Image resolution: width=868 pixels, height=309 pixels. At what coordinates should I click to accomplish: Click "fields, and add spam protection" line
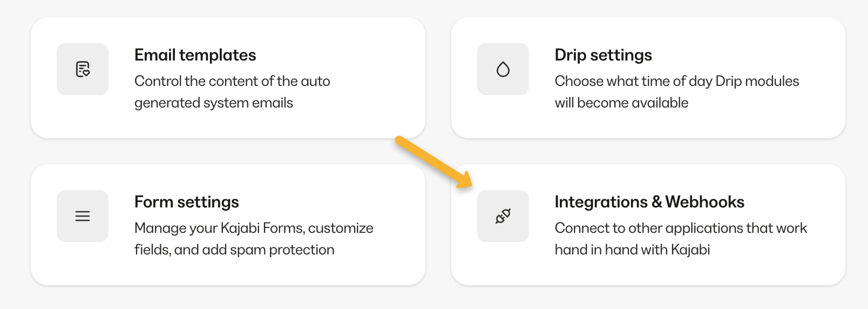pyautogui.click(x=234, y=250)
